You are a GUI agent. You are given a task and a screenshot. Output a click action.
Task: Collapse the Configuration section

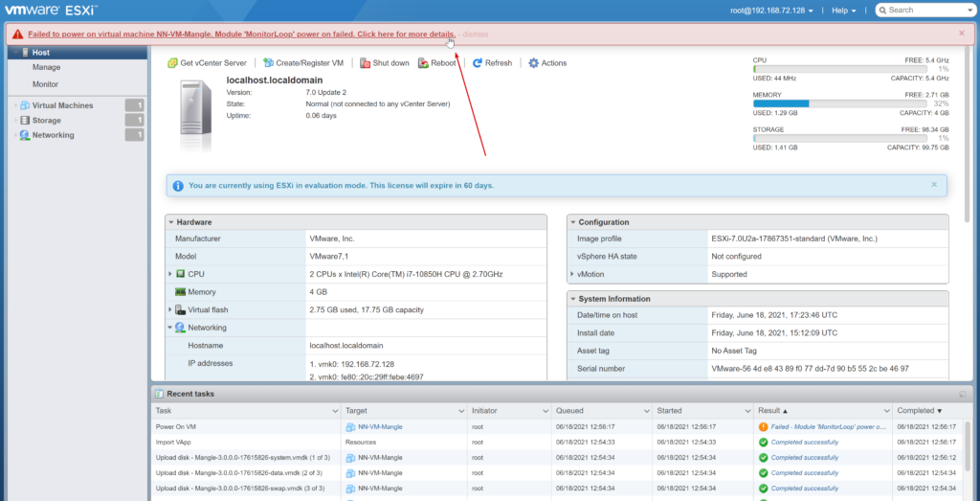coord(573,222)
